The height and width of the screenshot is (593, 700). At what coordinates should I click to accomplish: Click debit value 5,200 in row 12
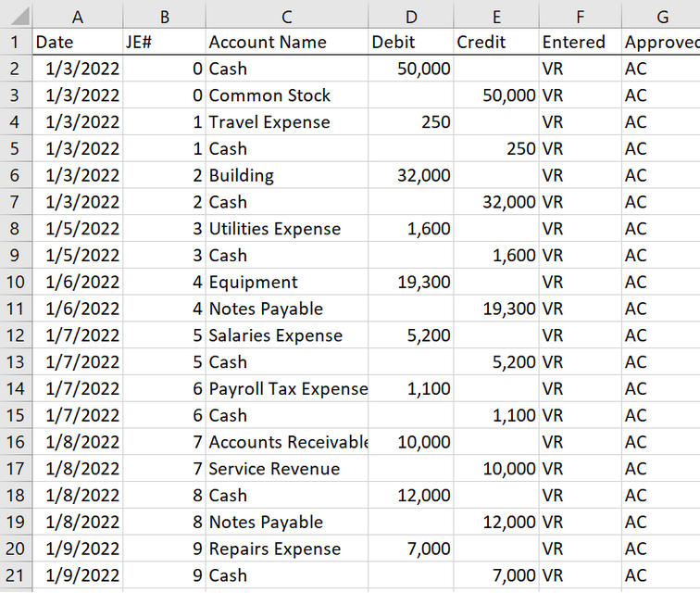pyautogui.click(x=411, y=335)
